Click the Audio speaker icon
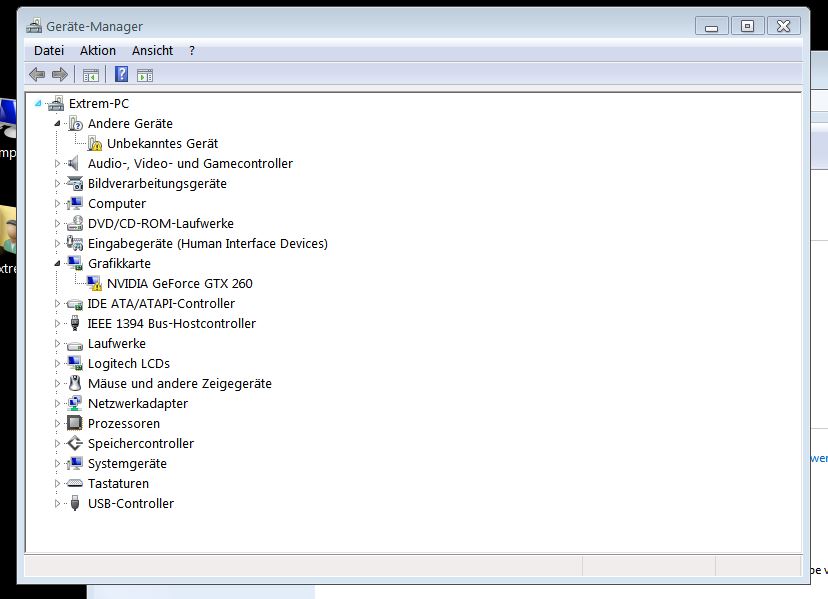This screenshot has width=828, height=599. [x=73, y=163]
